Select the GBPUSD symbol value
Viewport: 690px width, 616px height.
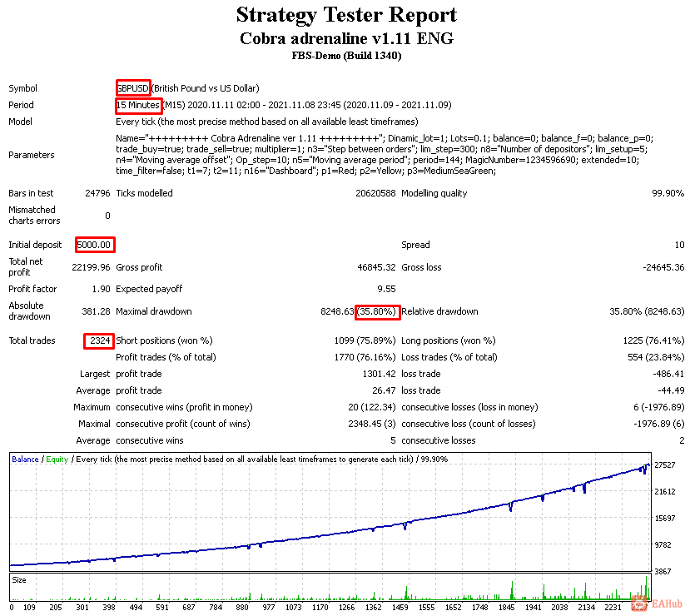click(x=133, y=88)
